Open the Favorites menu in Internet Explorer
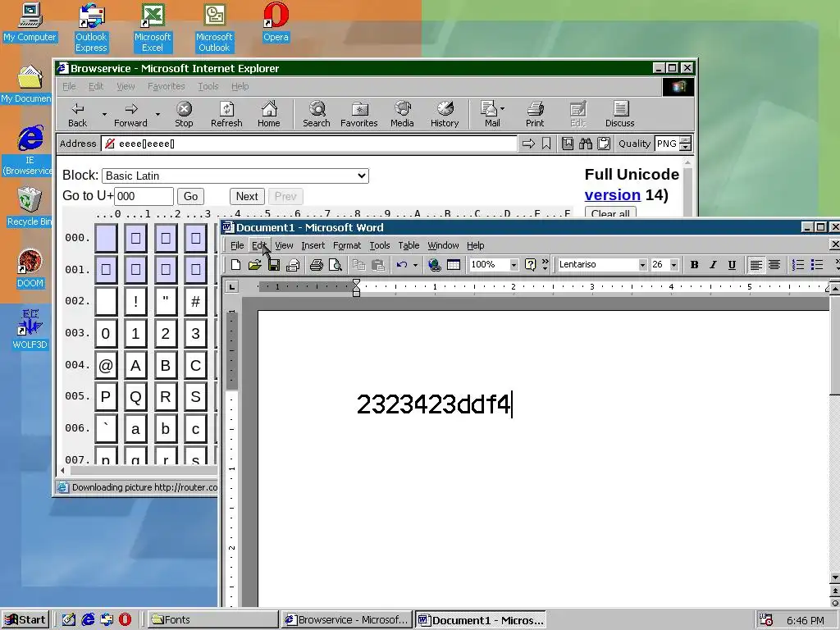Screen dimensions: 840x630 click(x=166, y=86)
